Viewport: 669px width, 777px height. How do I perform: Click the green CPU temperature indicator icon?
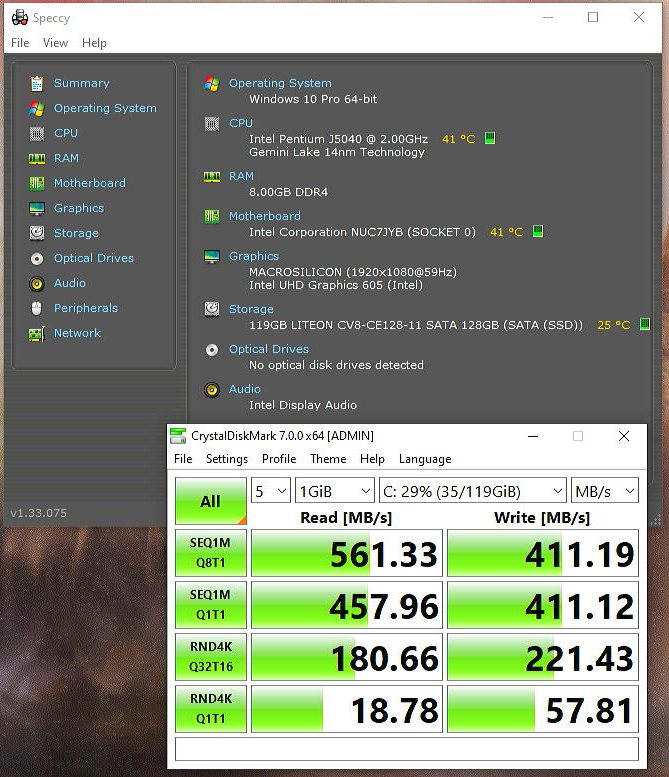pos(490,138)
